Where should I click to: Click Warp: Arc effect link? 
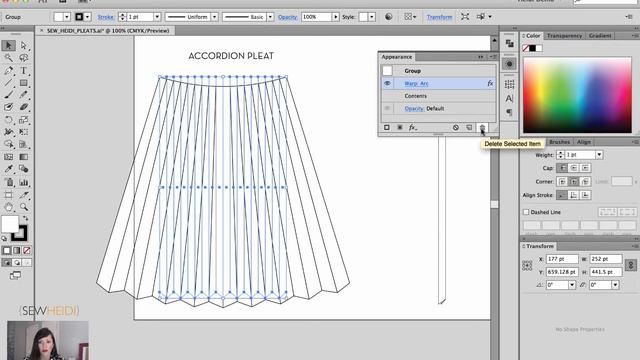pos(416,84)
